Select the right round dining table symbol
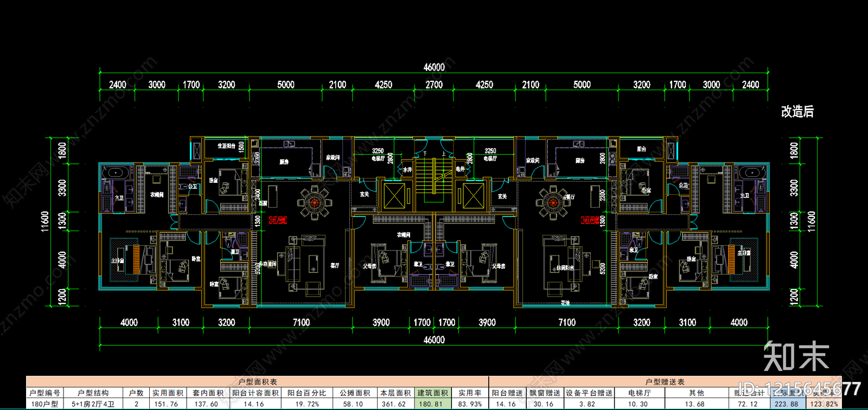This screenshot has height=410, width=868. pyautogui.click(x=553, y=203)
